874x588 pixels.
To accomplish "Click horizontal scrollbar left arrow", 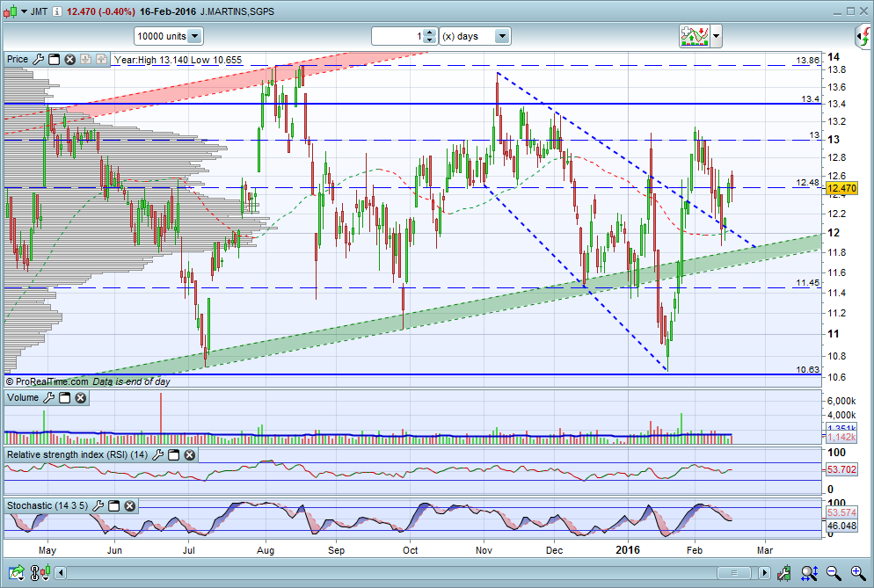I will pyautogui.click(x=60, y=572).
